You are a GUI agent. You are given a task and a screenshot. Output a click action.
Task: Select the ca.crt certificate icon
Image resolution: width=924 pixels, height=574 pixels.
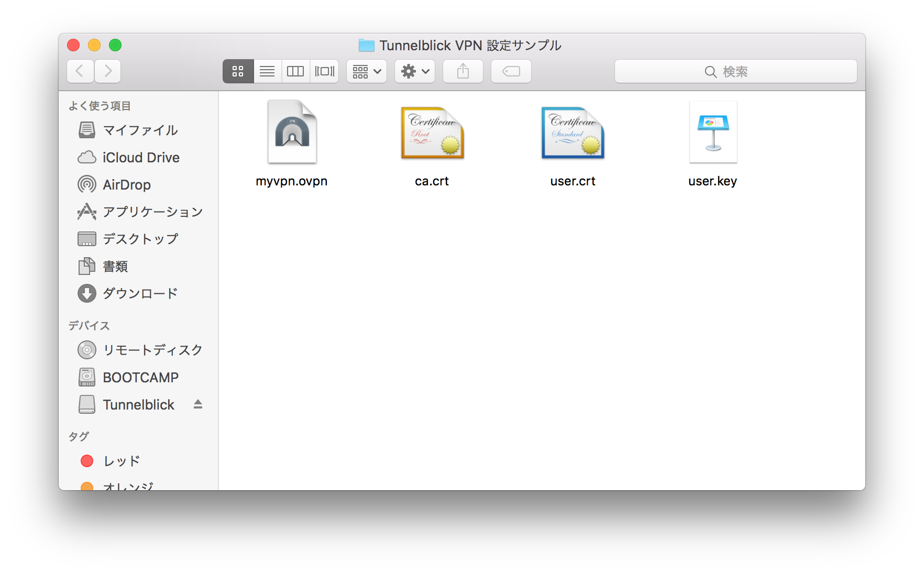(x=432, y=133)
